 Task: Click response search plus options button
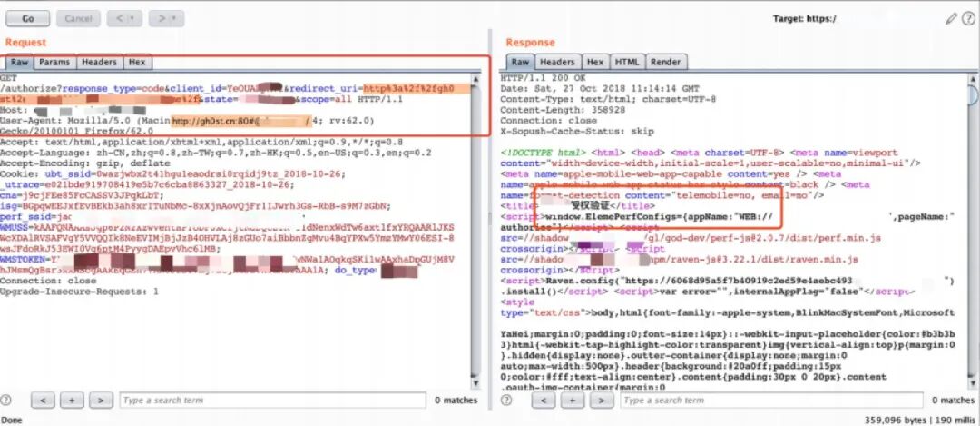(573, 401)
